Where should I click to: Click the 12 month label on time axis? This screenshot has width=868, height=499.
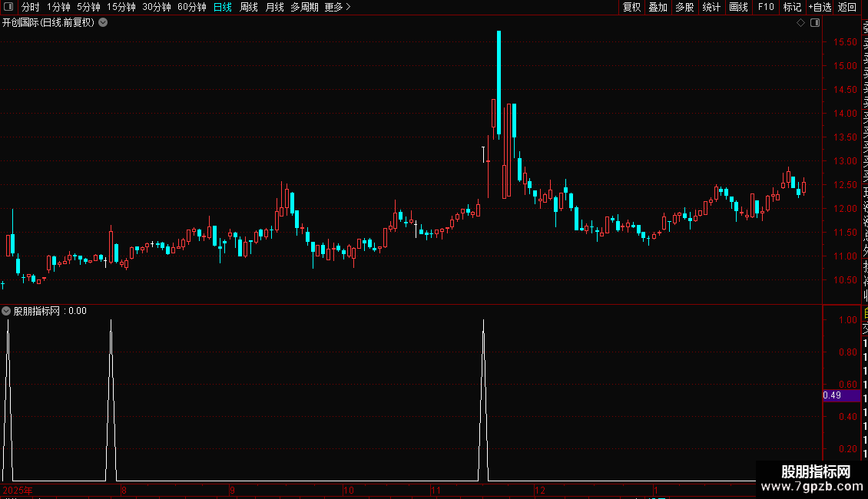(x=540, y=490)
